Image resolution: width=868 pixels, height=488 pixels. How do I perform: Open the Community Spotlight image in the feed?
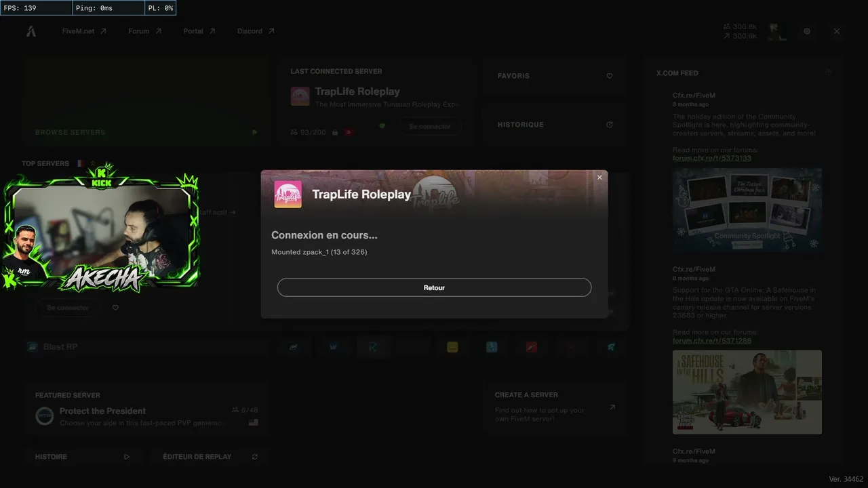pyautogui.click(x=747, y=210)
